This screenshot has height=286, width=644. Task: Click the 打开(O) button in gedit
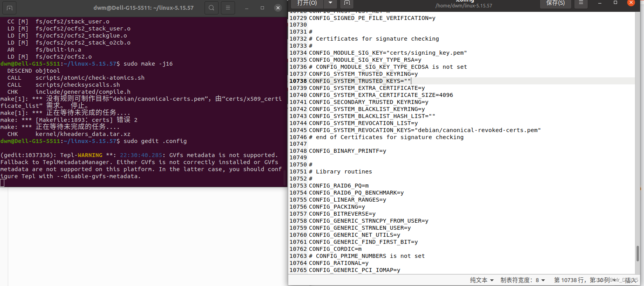coord(307,3)
